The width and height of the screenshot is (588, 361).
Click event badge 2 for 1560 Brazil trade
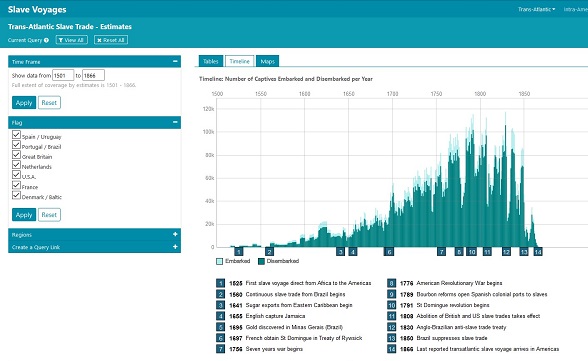[220, 294]
